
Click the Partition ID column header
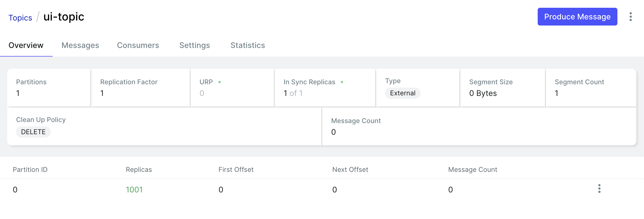30,170
